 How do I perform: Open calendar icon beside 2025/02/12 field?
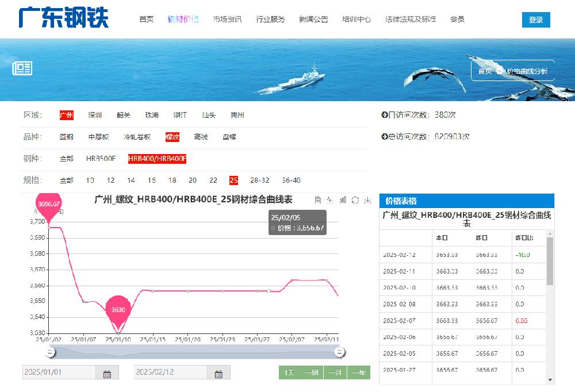[218, 373]
